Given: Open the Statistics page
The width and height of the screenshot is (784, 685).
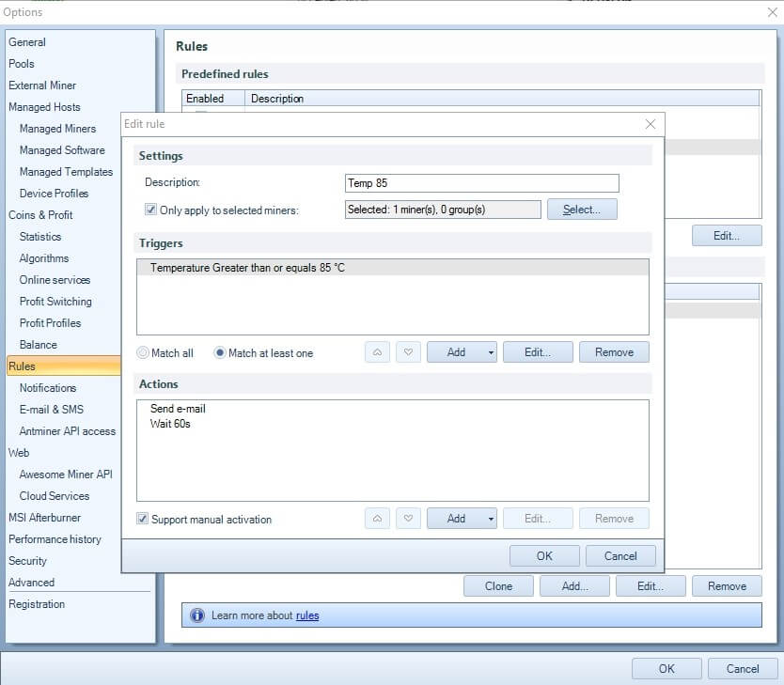Looking at the screenshot, I should 40,237.
